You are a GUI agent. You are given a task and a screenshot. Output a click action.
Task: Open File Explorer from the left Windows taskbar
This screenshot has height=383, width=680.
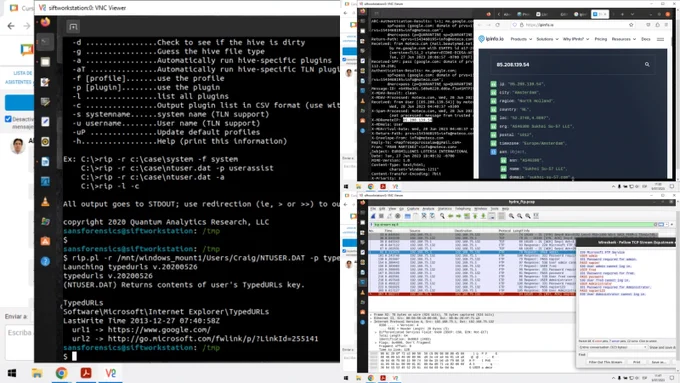point(37,373)
